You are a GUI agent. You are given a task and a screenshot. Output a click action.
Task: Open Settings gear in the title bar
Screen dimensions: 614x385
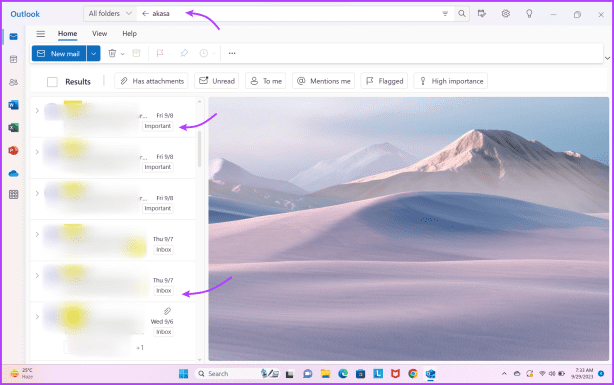click(x=506, y=14)
